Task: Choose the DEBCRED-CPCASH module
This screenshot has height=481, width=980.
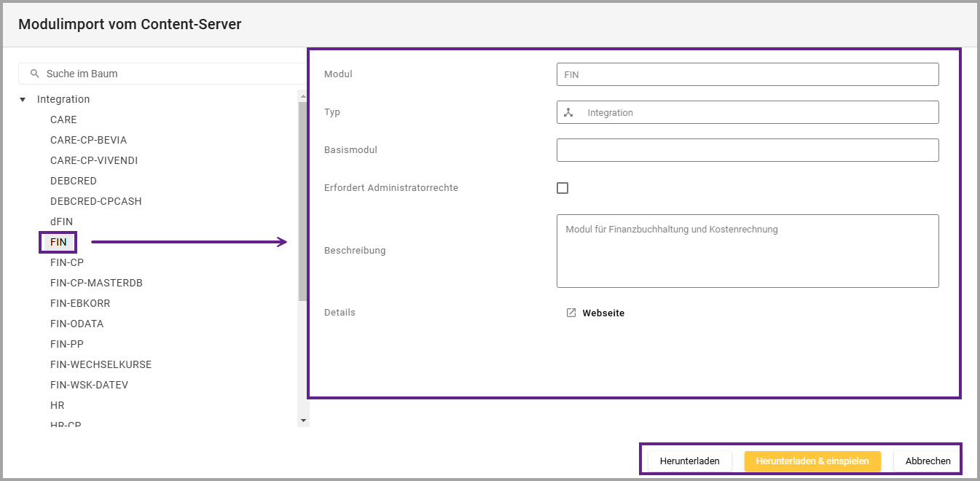Action: [95, 201]
